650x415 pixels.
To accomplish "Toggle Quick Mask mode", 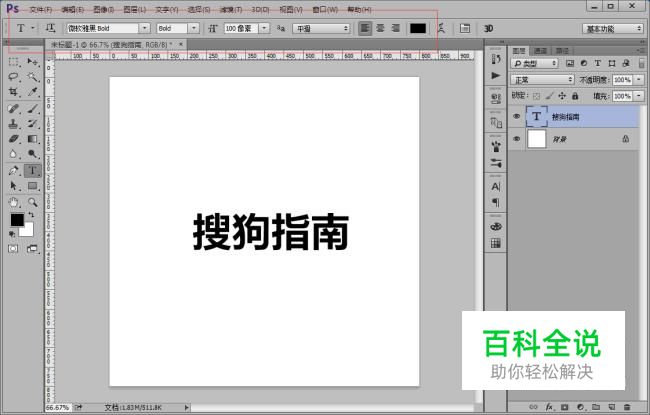I will point(13,249).
